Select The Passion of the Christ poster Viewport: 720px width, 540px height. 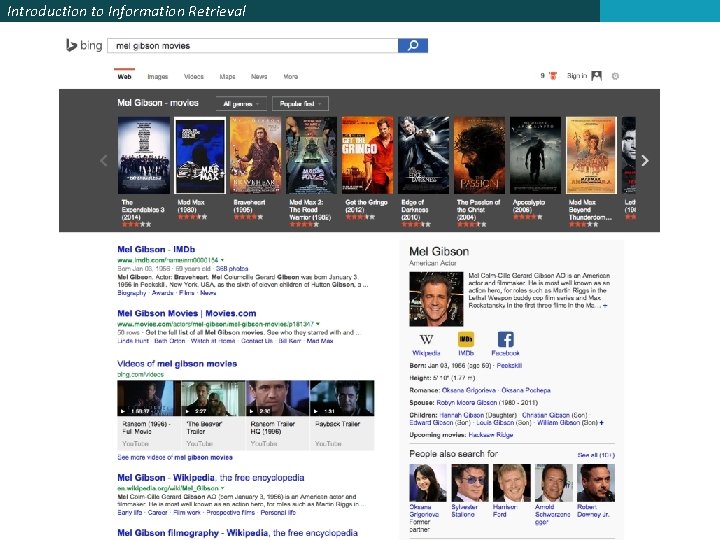(x=479, y=155)
